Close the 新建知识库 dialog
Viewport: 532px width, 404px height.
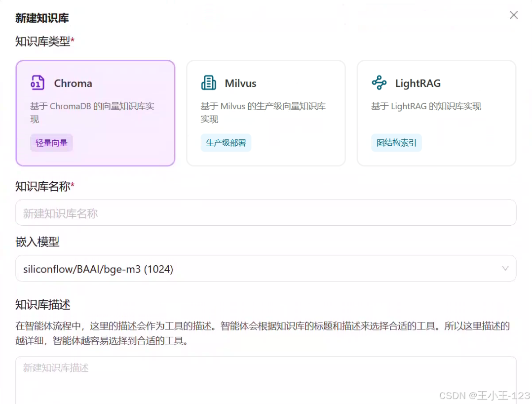click(x=513, y=15)
